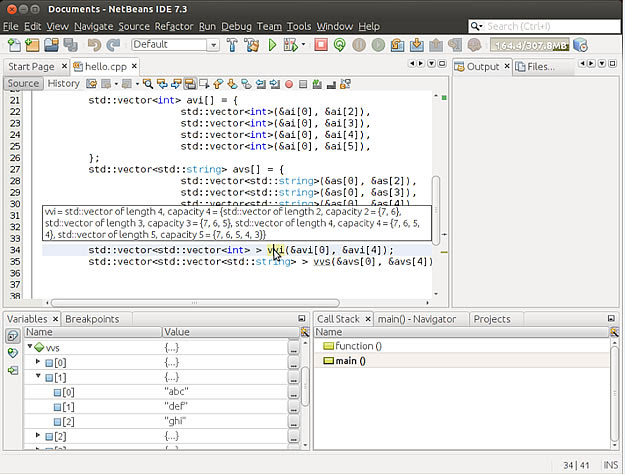This screenshot has height=474, width=625.
Task: Minimize the Variables panel group
Action: tap(302, 319)
